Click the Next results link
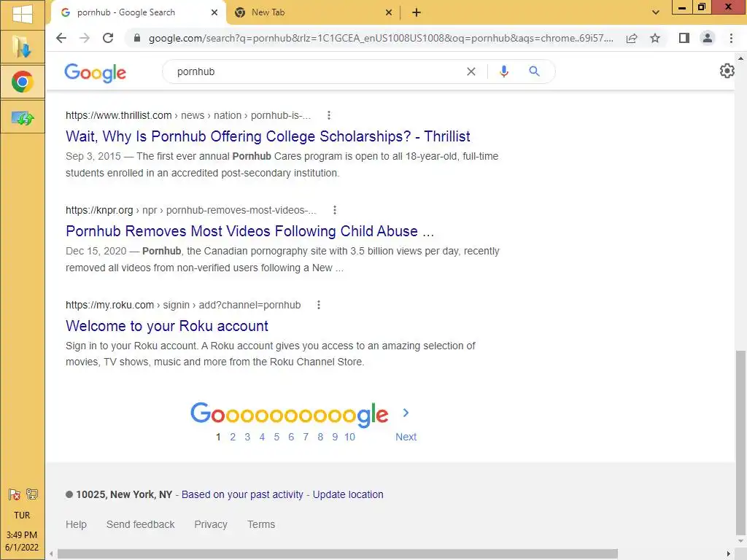 (406, 437)
